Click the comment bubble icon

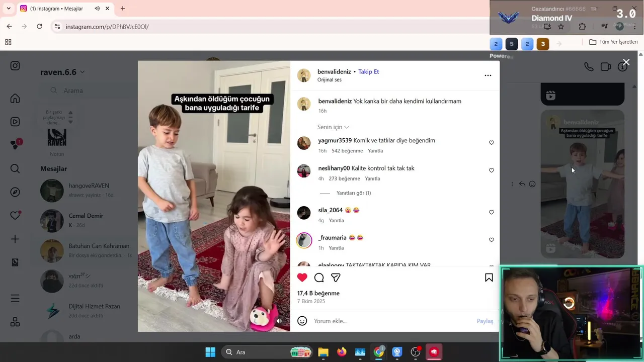(x=319, y=278)
